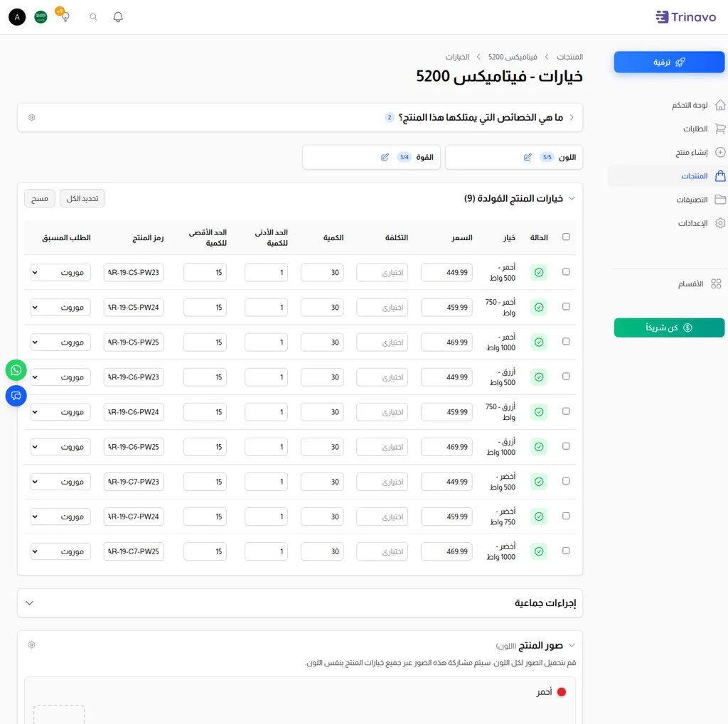This screenshot has width=728, height=724.
Task: Click the red أحمر color dot
Action: pos(562,692)
